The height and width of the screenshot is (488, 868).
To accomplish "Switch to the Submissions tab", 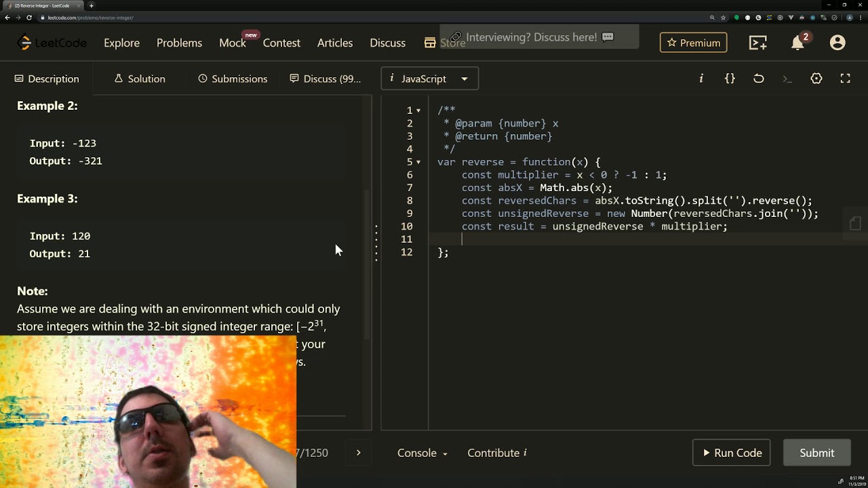I will click(x=233, y=79).
